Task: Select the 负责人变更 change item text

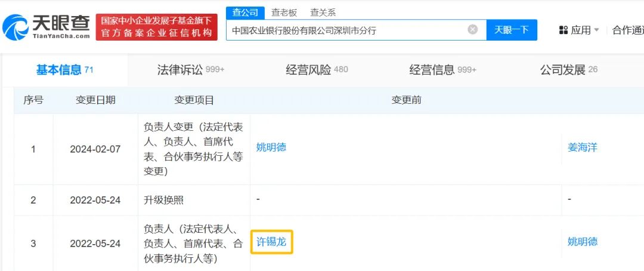Action: point(193,149)
